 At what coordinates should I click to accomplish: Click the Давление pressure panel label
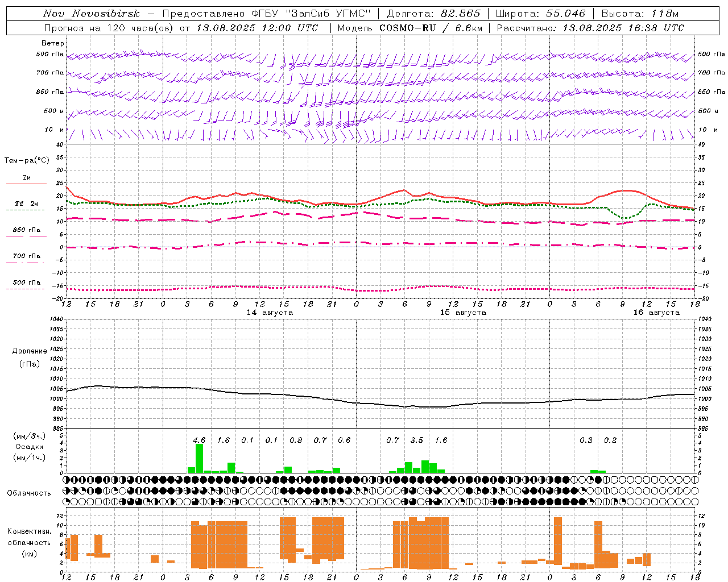(x=30, y=351)
